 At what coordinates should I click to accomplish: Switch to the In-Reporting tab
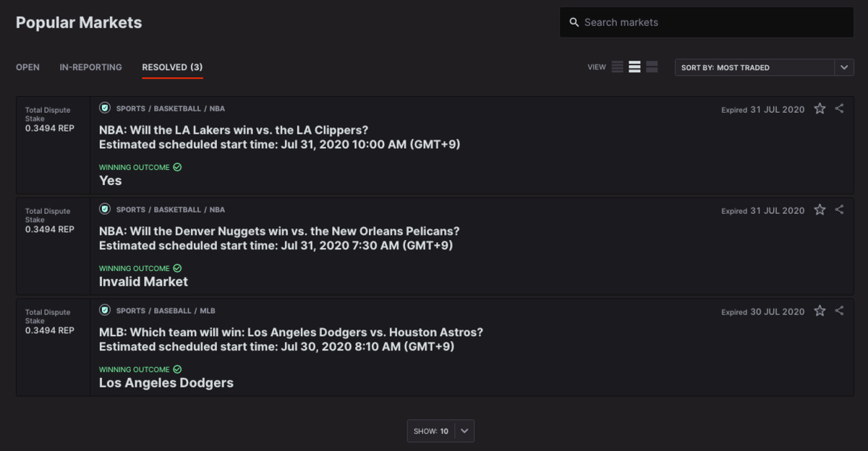[90, 67]
